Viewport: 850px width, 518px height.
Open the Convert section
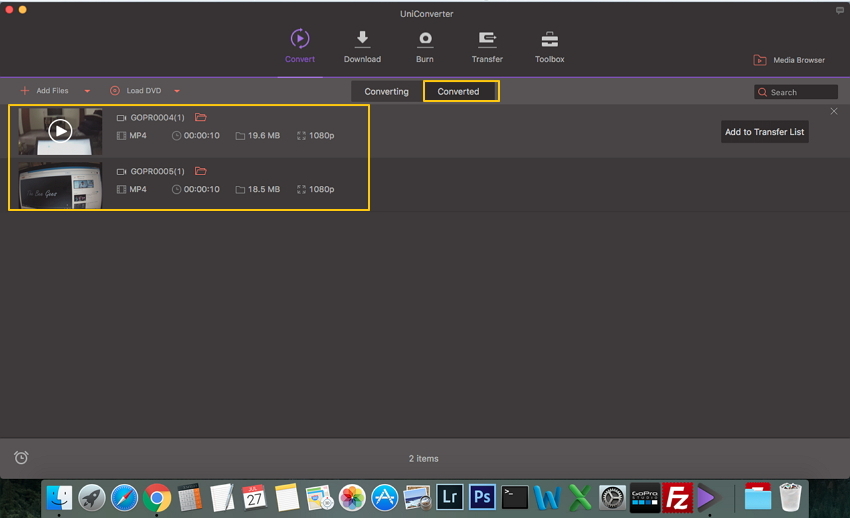point(300,47)
